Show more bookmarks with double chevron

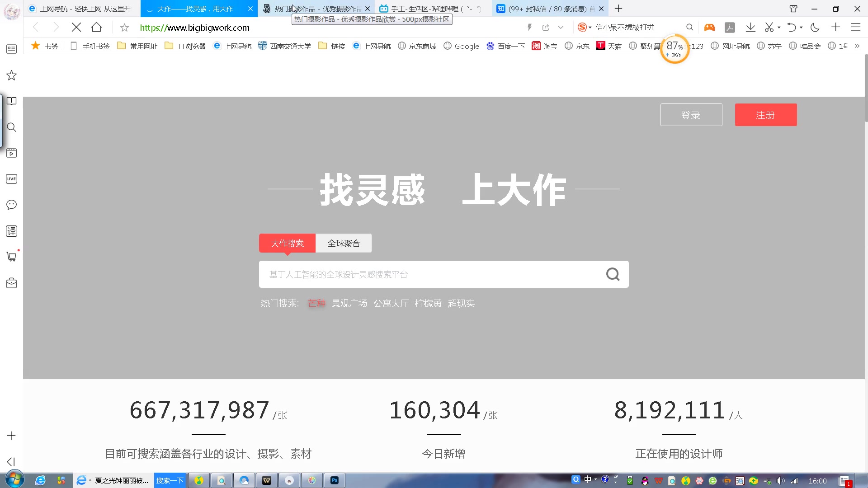[857, 46]
